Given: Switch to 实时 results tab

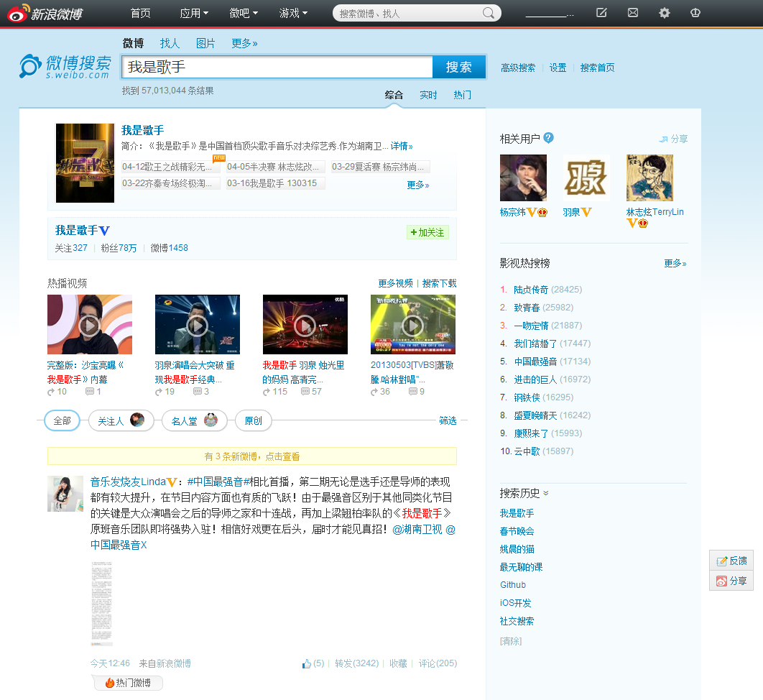Looking at the screenshot, I should pyautogui.click(x=428, y=95).
